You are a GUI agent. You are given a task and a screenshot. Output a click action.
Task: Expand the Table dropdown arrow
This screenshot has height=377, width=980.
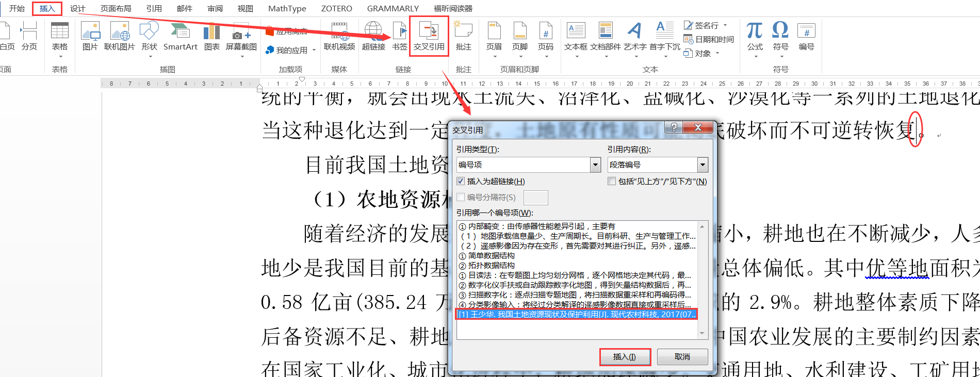click(60, 56)
